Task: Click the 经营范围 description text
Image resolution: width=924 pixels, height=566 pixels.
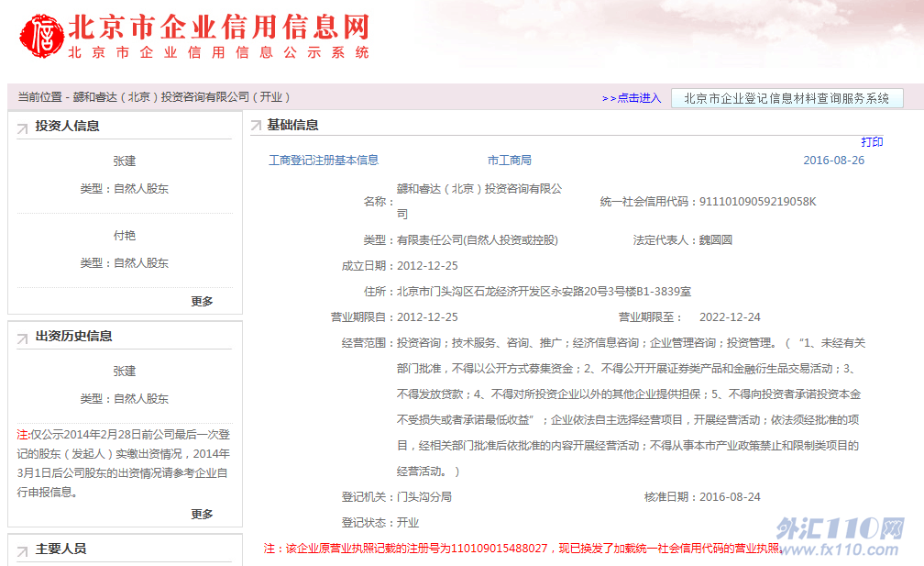Action: coord(631,406)
